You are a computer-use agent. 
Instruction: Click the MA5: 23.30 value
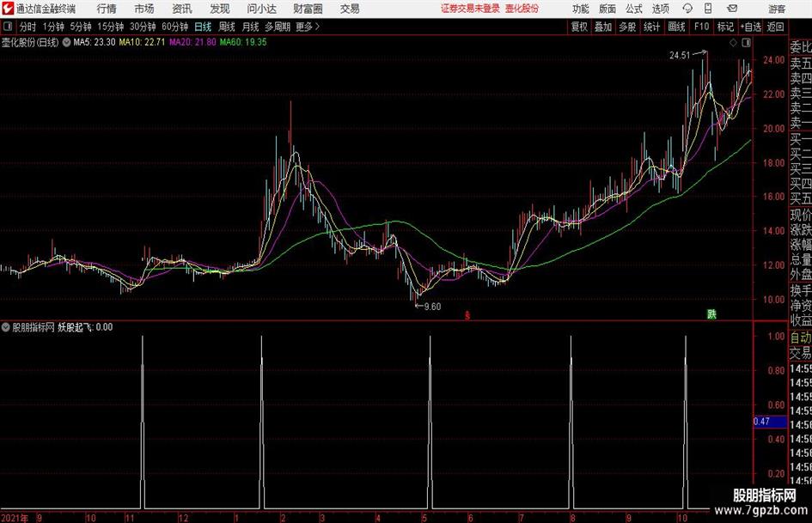95,42
